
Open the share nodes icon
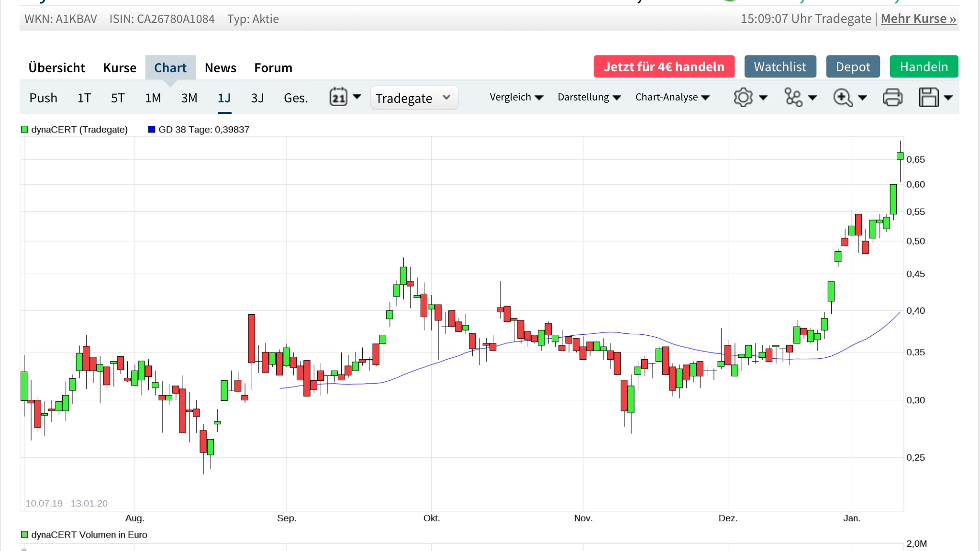pos(793,98)
